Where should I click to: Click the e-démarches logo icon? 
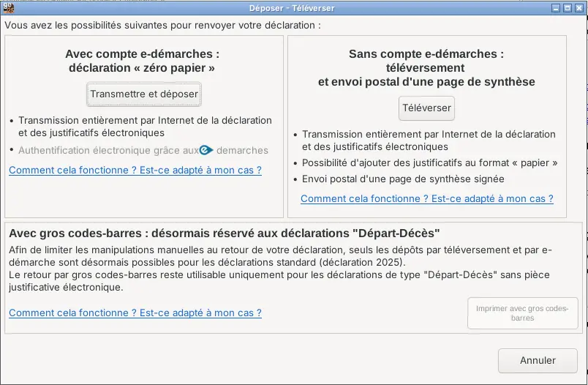click(x=206, y=150)
